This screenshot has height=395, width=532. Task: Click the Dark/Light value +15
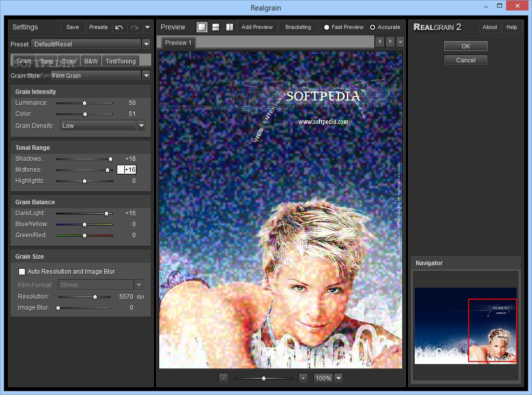[130, 213]
